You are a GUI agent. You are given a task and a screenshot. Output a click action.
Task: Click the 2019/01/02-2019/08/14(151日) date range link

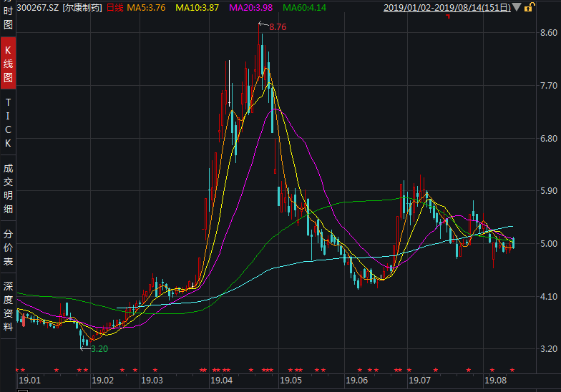(x=447, y=7)
